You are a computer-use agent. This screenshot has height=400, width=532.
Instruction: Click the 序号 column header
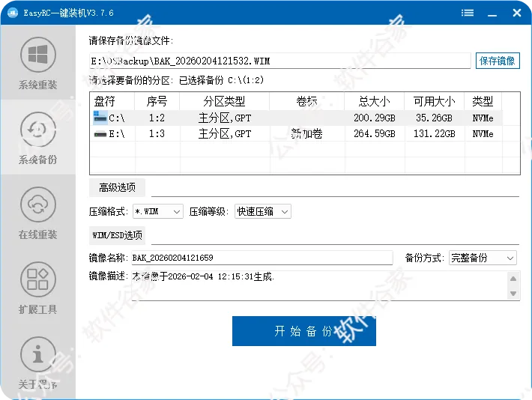pos(157,101)
